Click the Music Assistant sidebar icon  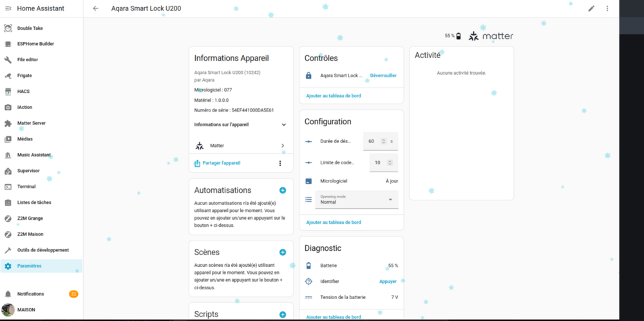[x=8, y=155]
